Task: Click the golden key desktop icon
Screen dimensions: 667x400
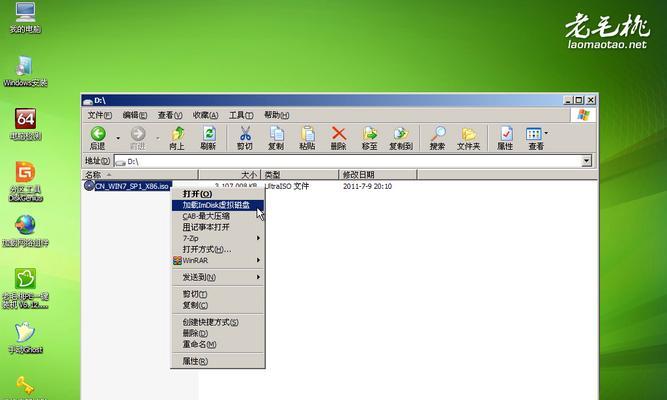Action: 25,386
